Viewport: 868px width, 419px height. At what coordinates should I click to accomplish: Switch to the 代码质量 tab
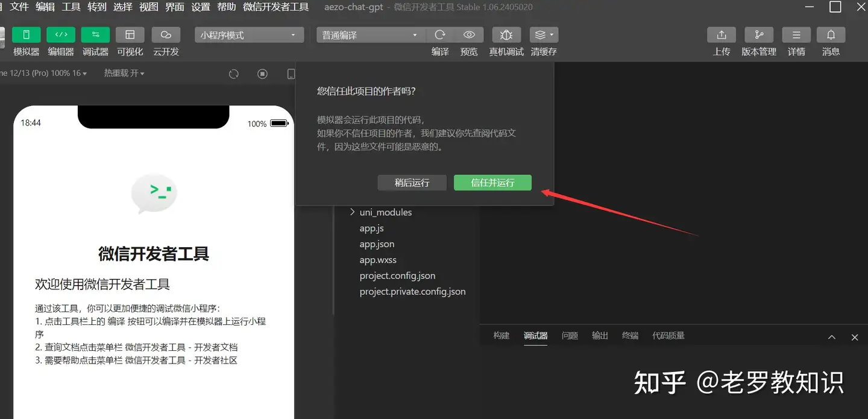(x=668, y=336)
